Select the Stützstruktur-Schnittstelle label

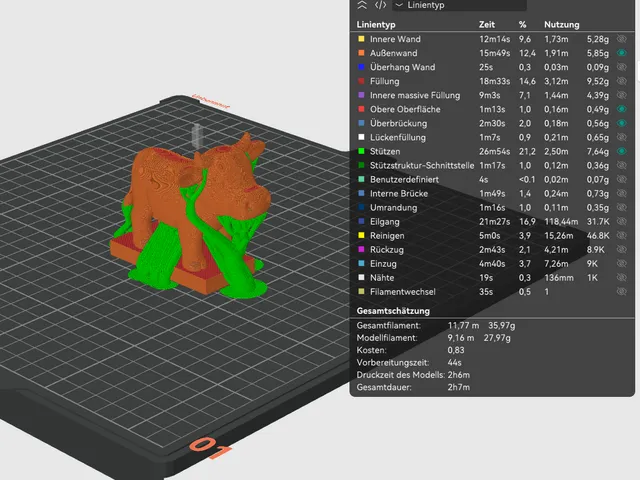tap(422, 165)
